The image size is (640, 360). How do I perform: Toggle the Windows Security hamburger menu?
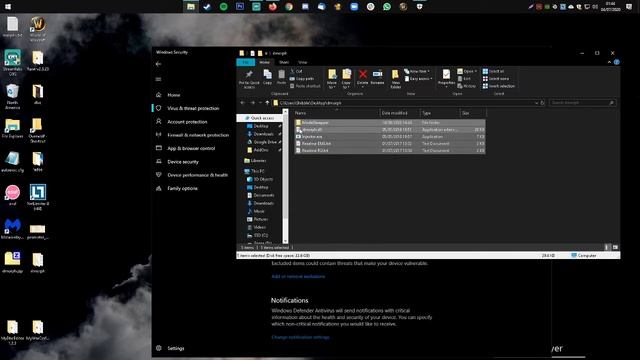pyautogui.click(x=158, y=79)
